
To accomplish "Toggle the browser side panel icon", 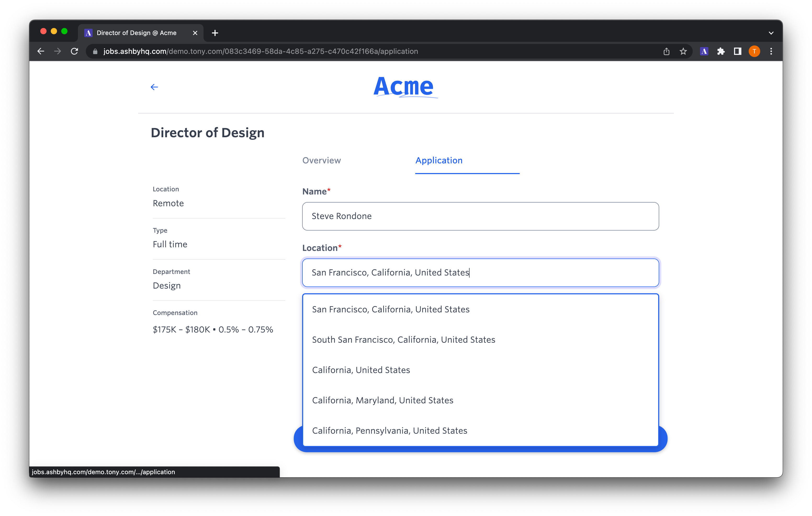I will pos(737,51).
